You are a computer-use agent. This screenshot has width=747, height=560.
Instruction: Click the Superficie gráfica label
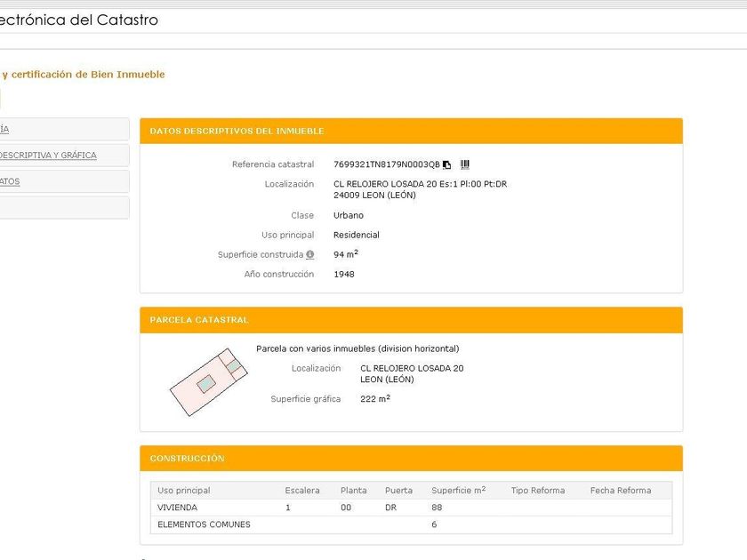pyautogui.click(x=305, y=399)
